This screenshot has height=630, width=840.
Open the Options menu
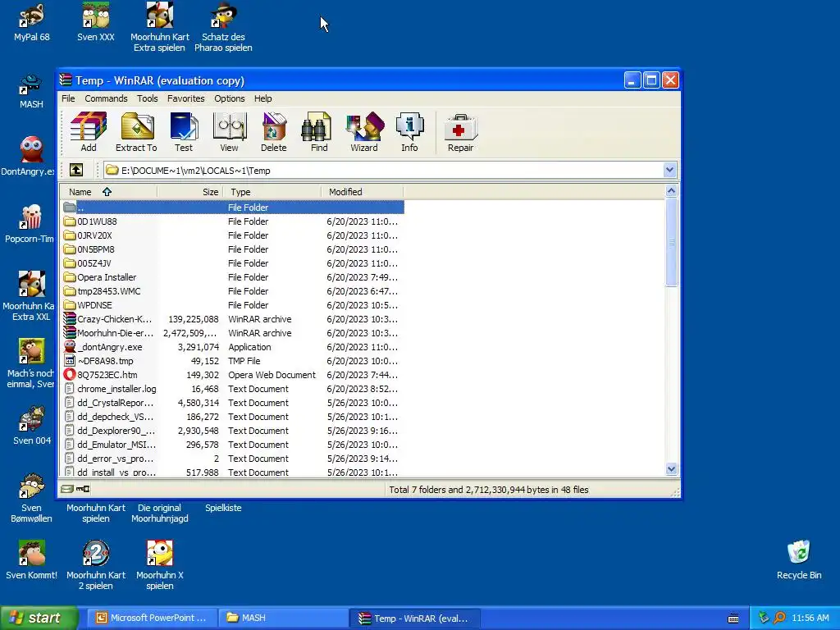coord(230,98)
